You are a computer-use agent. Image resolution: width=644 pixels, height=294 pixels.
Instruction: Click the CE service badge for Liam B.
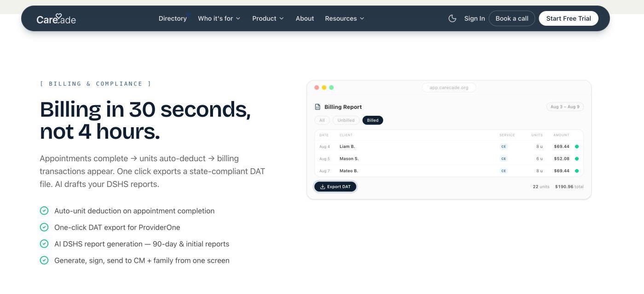503,147
